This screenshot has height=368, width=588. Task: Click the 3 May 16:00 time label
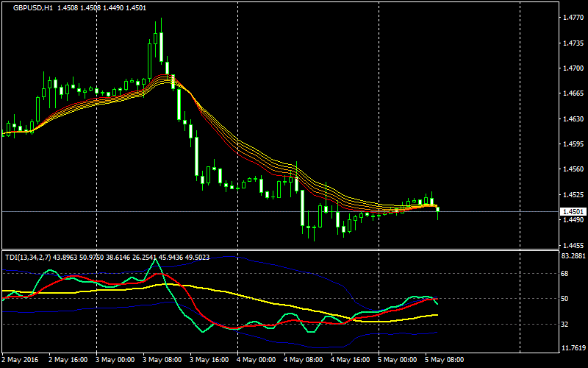209,360
